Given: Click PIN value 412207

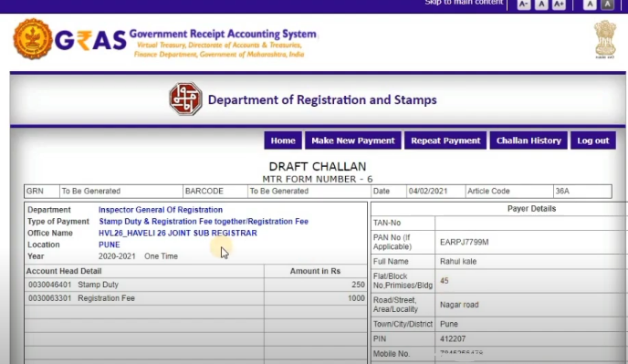Looking at the screenshot, I should [453, 338].
